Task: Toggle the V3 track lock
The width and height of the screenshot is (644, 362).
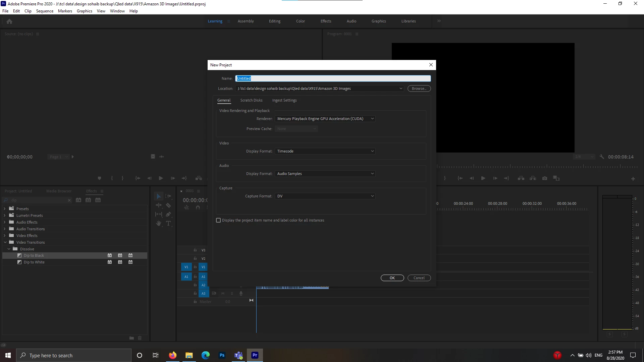Action: tap(195, 250)
